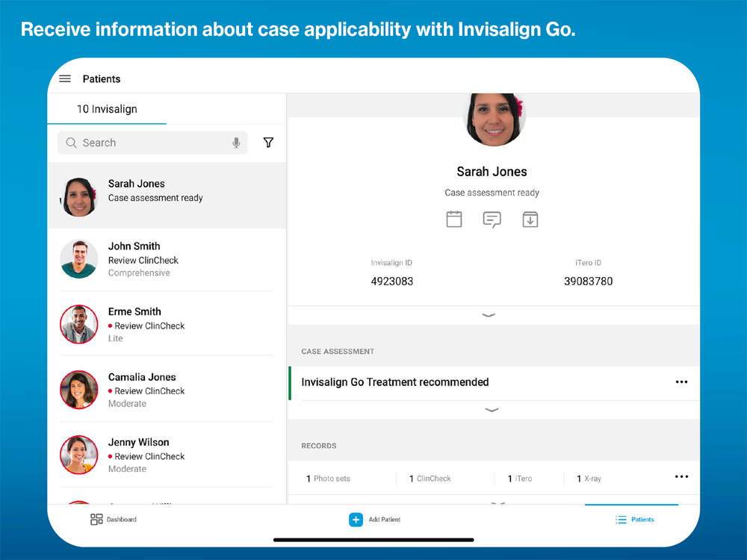Open more options for Case Assessment
The width and height of the screenshot is (747, 560).
[681, 382]
